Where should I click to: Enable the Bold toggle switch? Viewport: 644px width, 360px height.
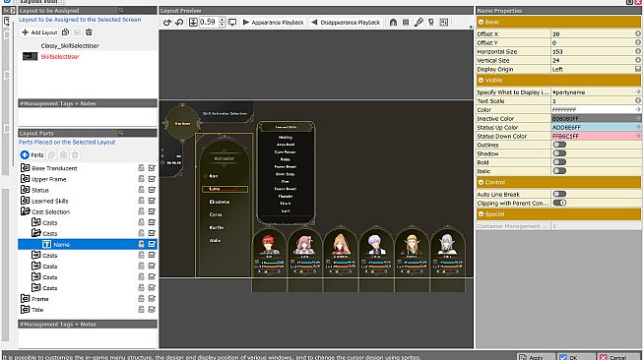(x=559, y=162)
